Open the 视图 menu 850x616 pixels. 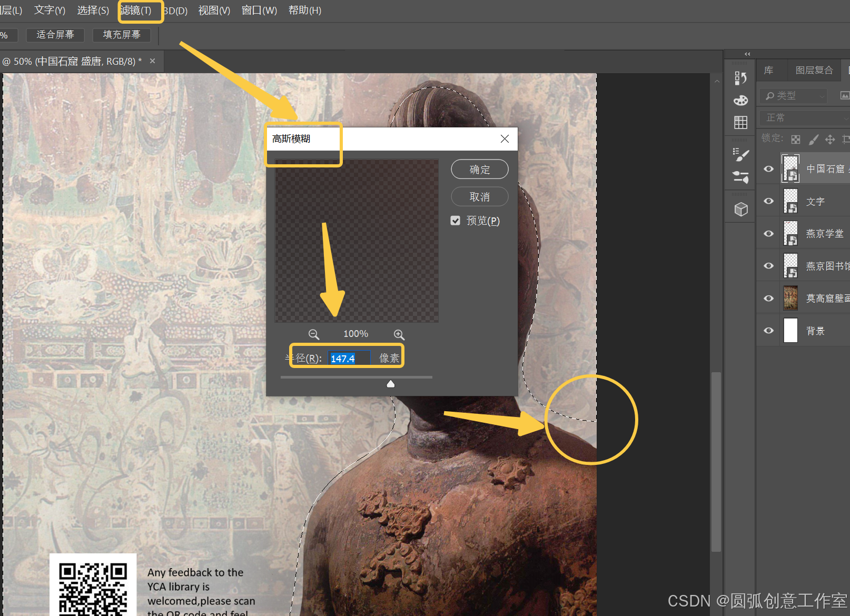[214, 11]
